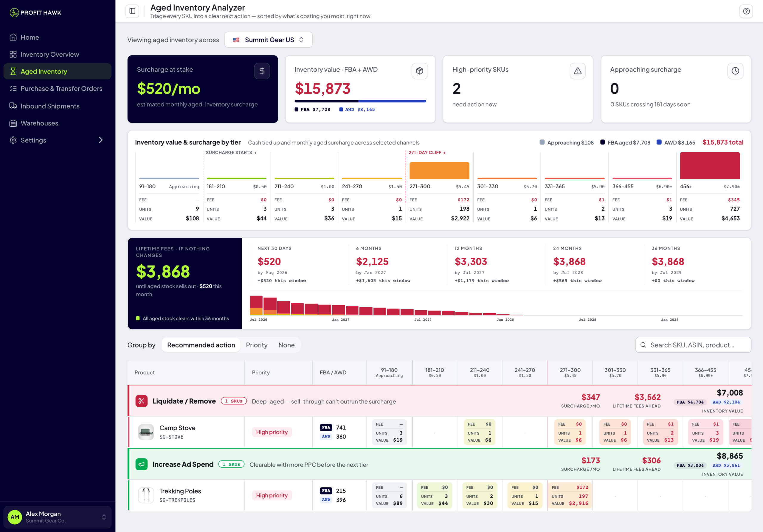
Task: Click the Warehouses building icon
Action: (x=13, y=123)
